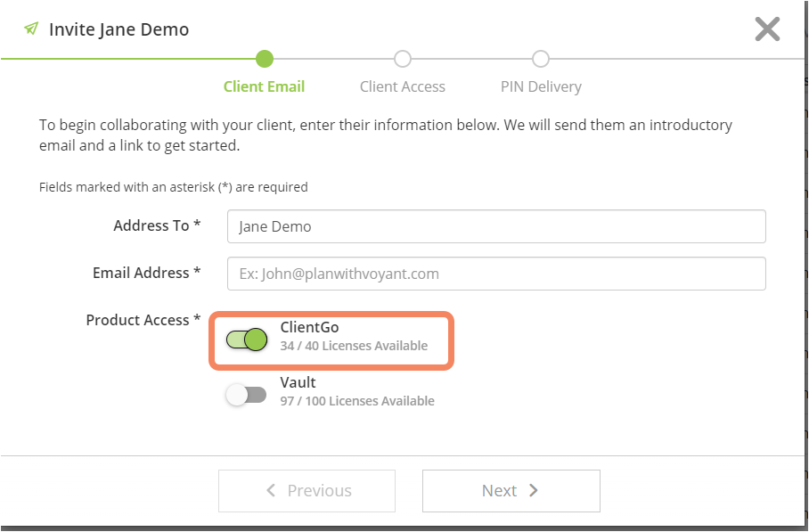Click the 34 / 40 Licenses Available text
Image resolution: width=809 pixels, height=532 pixels.
click(x=354, y=346)
